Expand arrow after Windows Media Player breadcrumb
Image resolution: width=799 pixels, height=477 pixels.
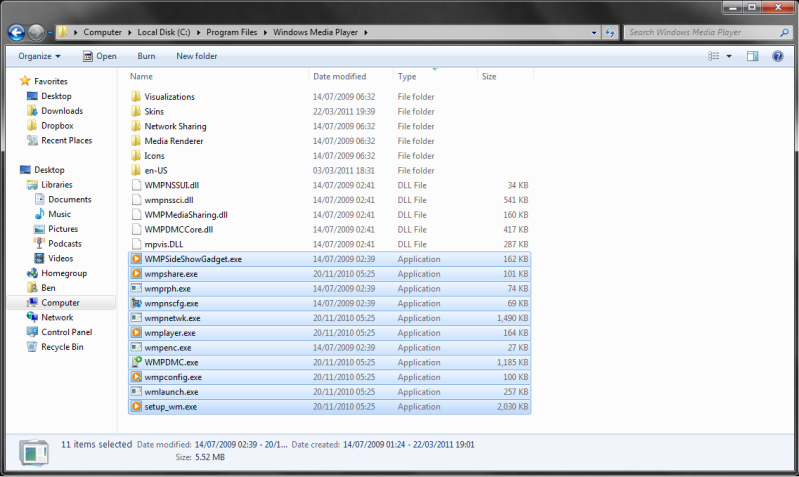365,32
